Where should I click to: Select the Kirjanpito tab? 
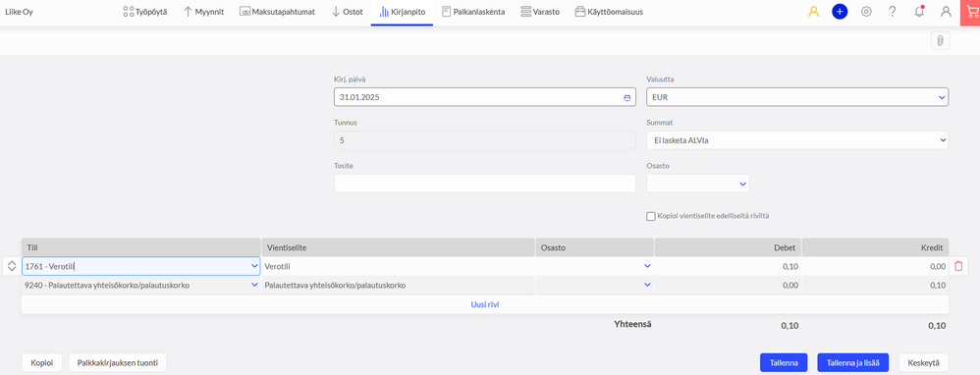coord(402,12)
